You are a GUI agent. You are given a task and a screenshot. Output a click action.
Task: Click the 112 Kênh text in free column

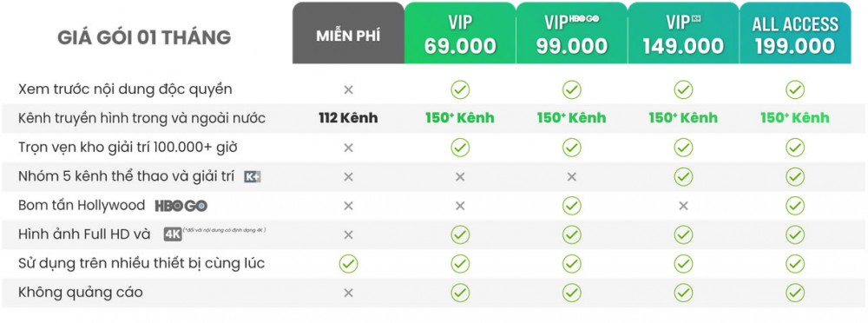[348, 118]
